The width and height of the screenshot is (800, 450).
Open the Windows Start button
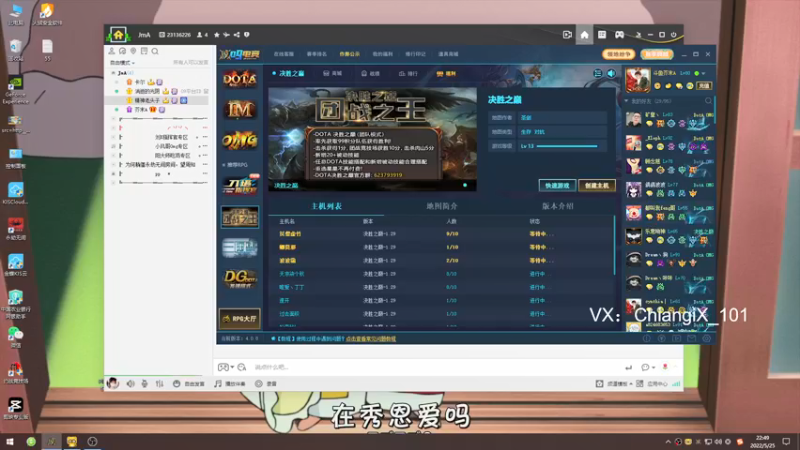(x=9, y=441)
